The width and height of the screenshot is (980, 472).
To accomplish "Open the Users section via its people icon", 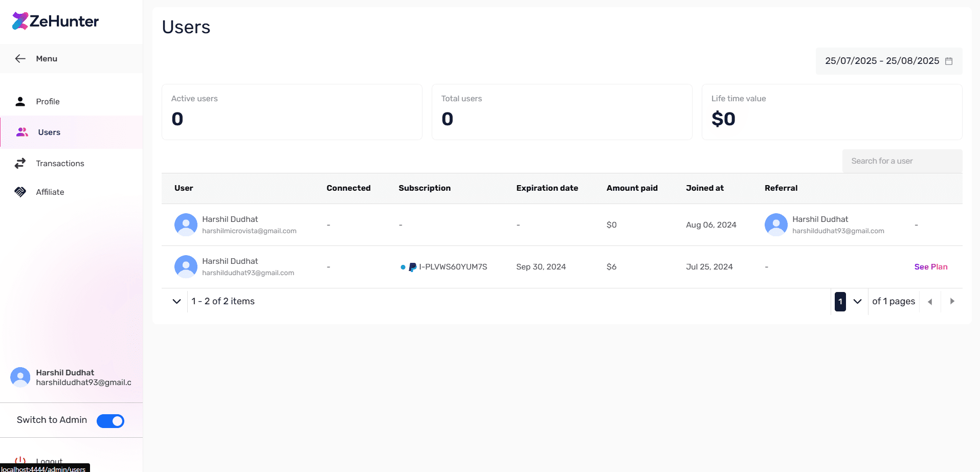I will [x=22, y=132].
